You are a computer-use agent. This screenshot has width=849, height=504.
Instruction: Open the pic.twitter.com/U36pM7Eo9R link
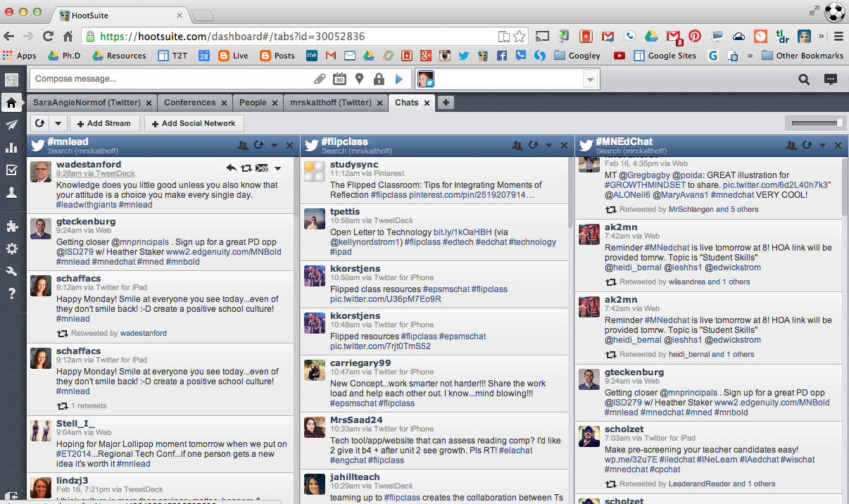(386, 299)
